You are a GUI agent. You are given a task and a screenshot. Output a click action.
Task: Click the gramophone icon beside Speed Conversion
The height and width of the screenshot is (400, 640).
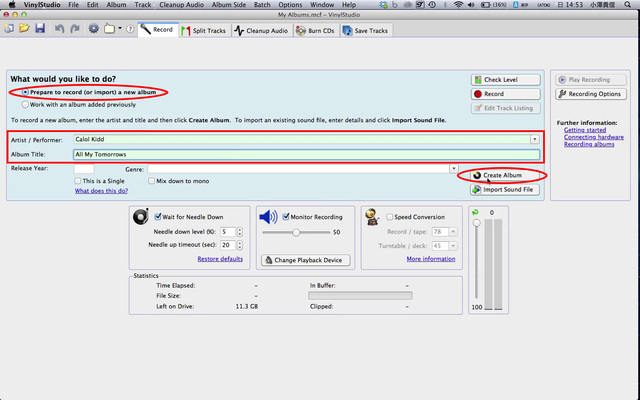point(372,217)
